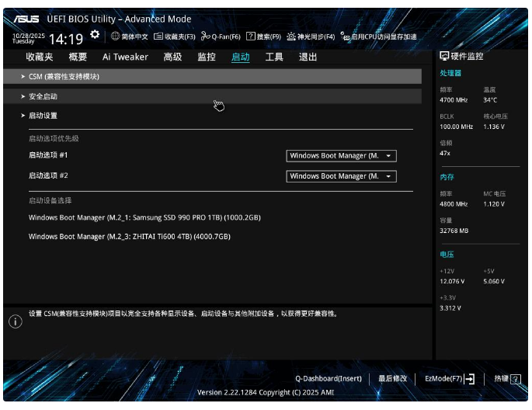The image size is (532, 410).
Task: Boot from Samsung SSD 990 PRO Windows Boot Manager
Action: pos(144,218)
